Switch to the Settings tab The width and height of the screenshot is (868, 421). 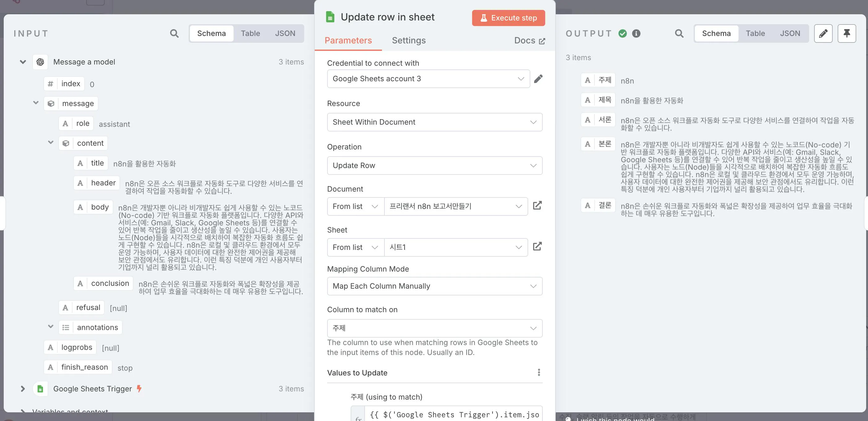point(408,41)
